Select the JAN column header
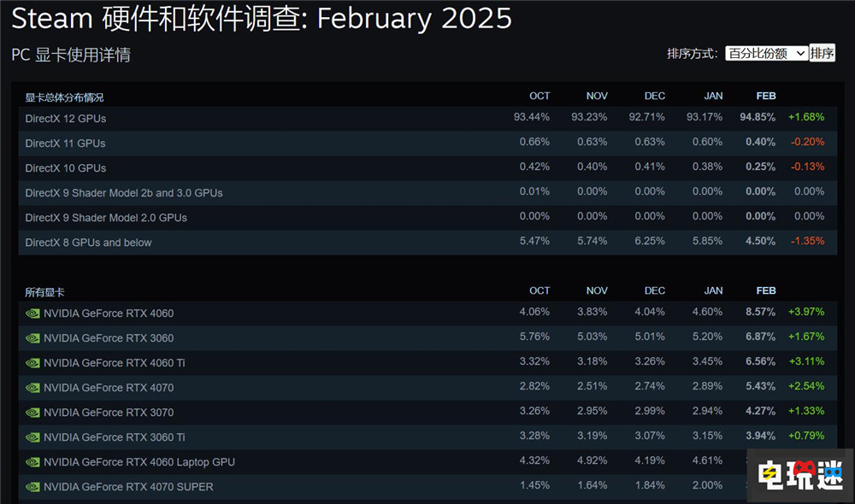This screenshot has height=504, width=855. 713,96
